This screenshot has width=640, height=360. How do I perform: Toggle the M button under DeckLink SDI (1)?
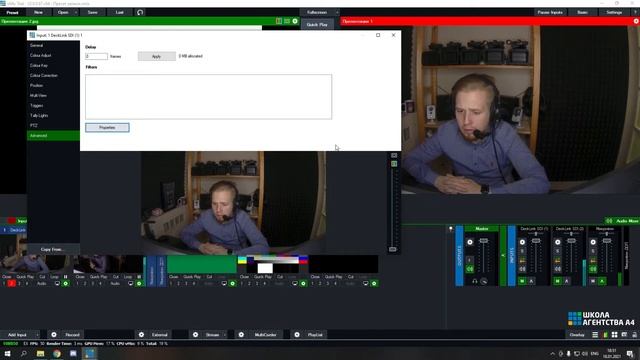(x=522, y=281)
